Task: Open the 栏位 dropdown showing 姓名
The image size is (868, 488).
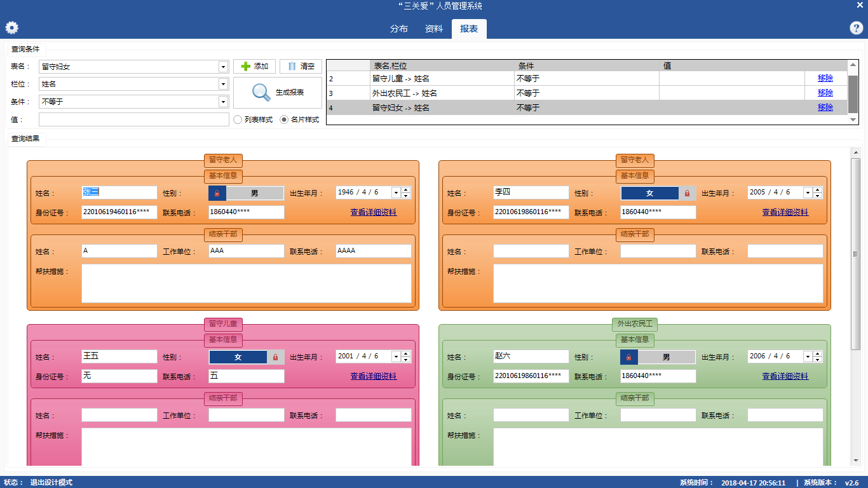Action: (223, 84)
